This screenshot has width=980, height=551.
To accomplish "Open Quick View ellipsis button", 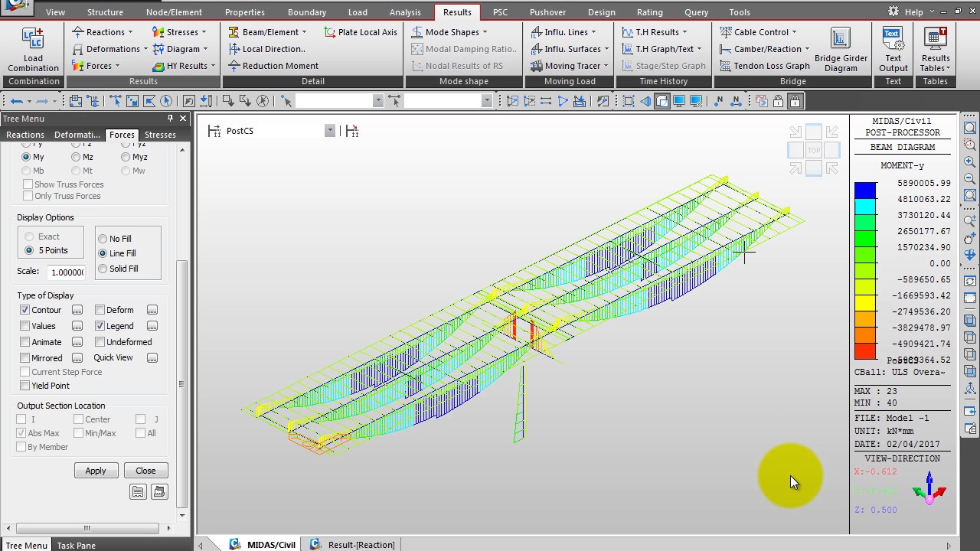I will [x=152, y=358].
